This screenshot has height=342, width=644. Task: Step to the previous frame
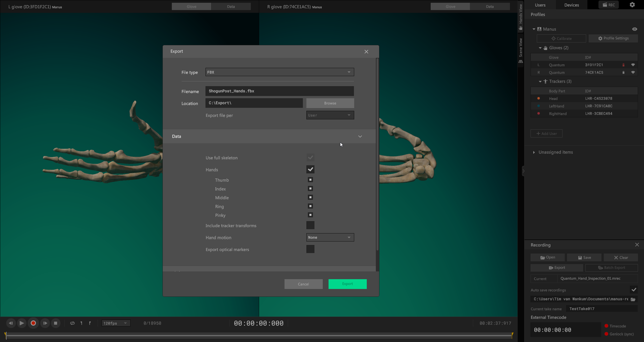[x=11, y=323]
